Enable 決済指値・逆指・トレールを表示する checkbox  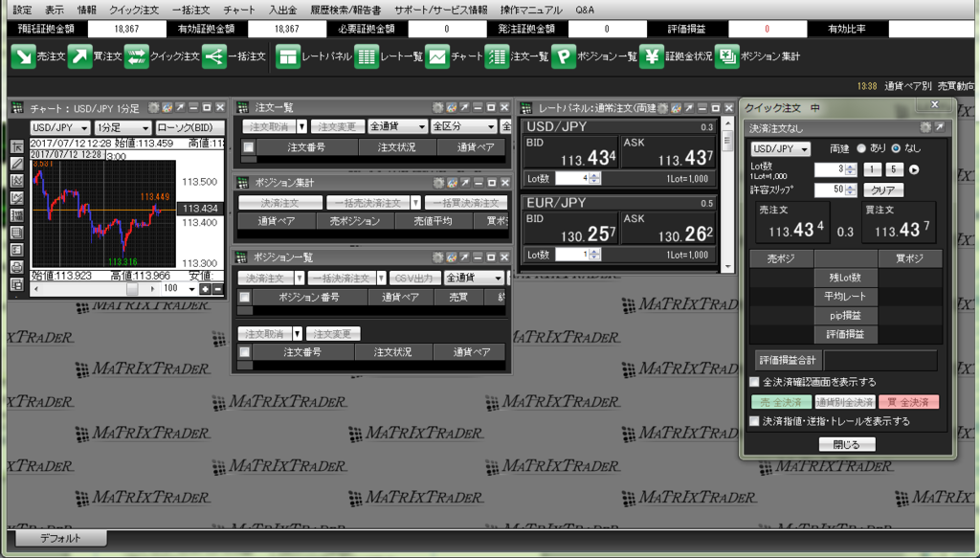click(x=754, y=421)
